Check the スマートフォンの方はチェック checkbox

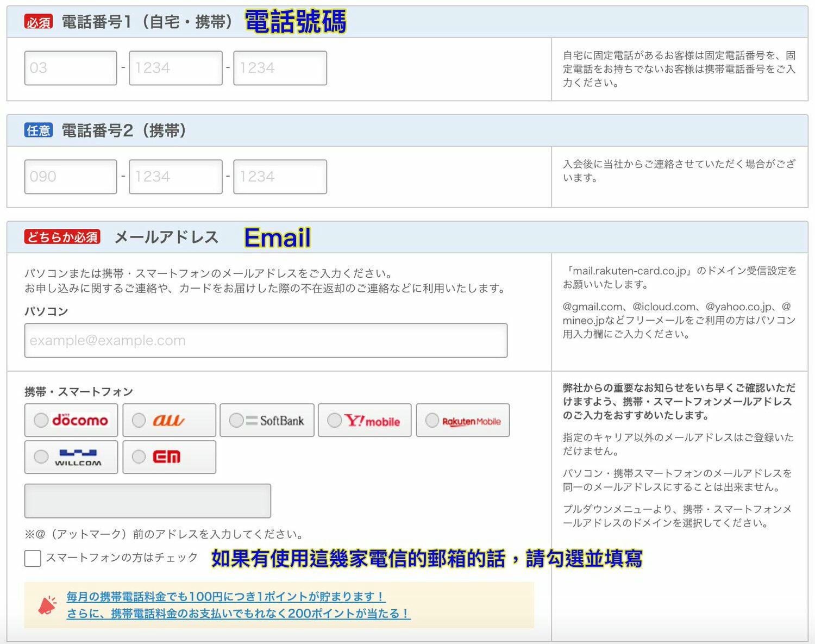[32, 558]
